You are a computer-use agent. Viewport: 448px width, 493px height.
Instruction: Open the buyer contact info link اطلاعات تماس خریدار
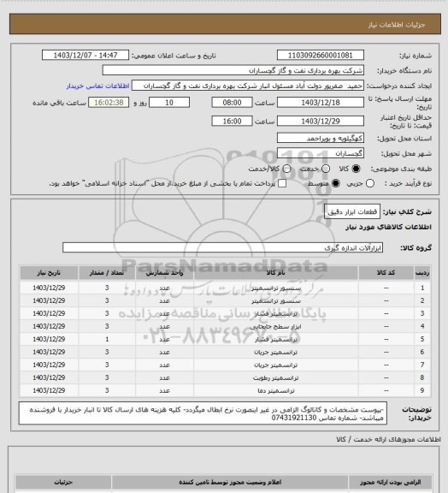(x=97, y=86)
